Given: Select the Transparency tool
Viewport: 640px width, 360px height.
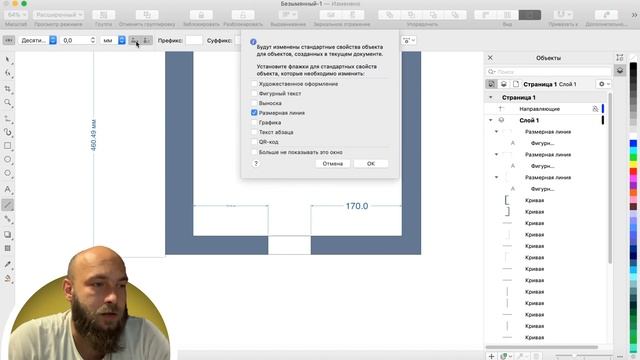Looking at the screenshot, I should [x=8, y=248].
